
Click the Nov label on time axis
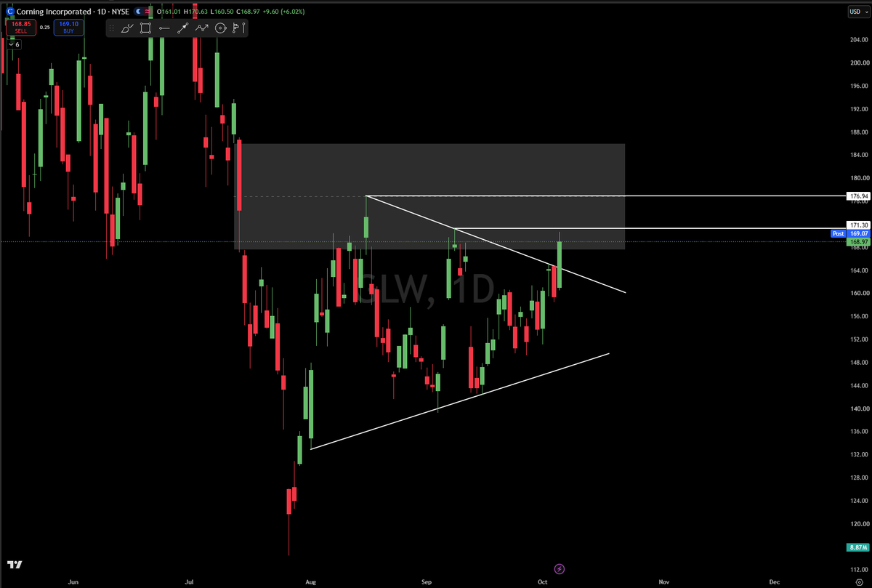tap(664, 581)
